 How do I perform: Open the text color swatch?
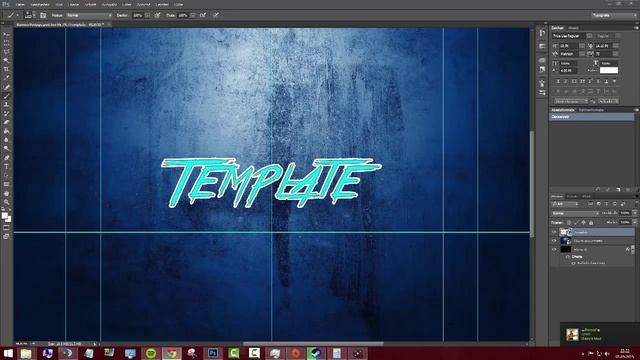click(x=609, y=70)
